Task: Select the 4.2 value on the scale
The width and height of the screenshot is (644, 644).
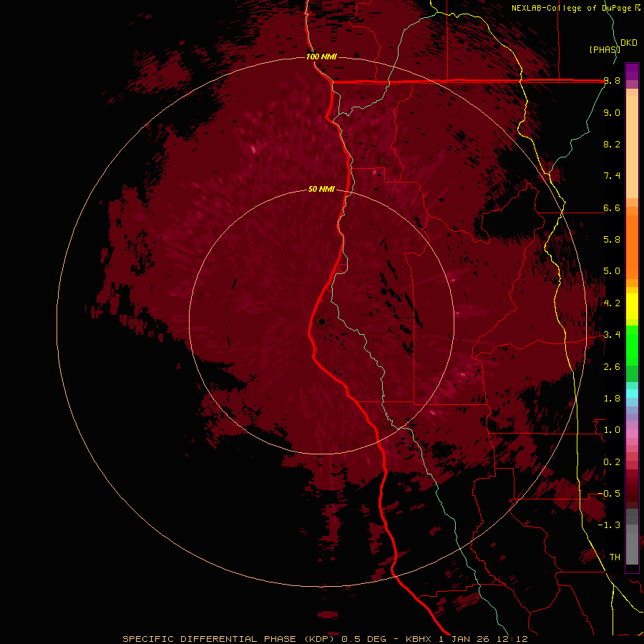Action: click(x=612, y=303)
